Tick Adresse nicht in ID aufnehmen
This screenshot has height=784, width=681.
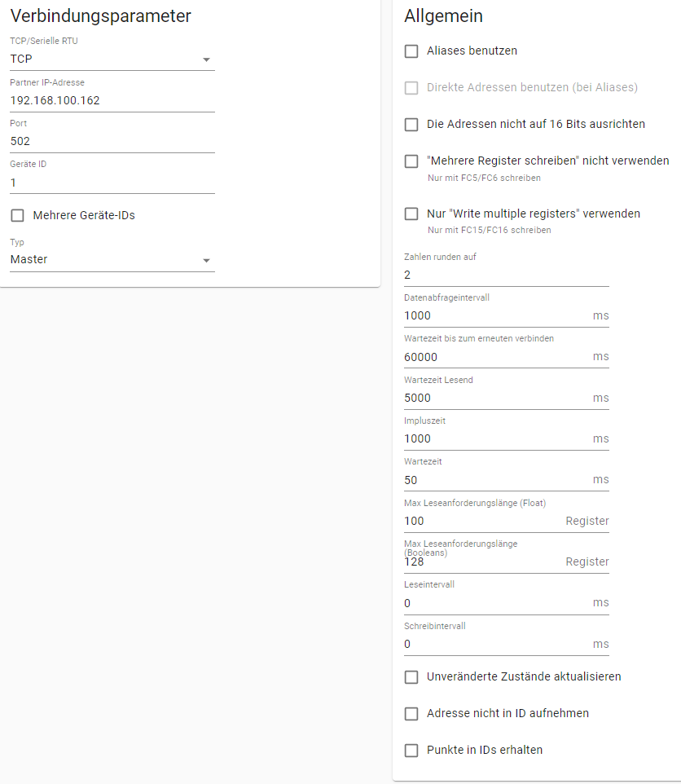(x=411, y=713)
